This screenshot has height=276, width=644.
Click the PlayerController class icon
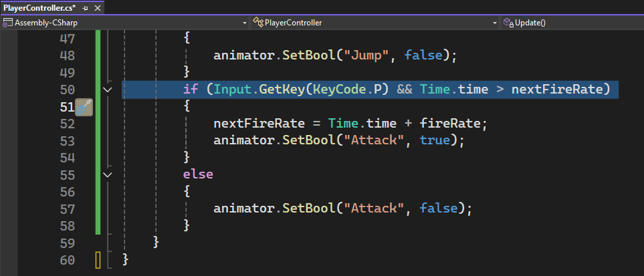pos(259,23)
